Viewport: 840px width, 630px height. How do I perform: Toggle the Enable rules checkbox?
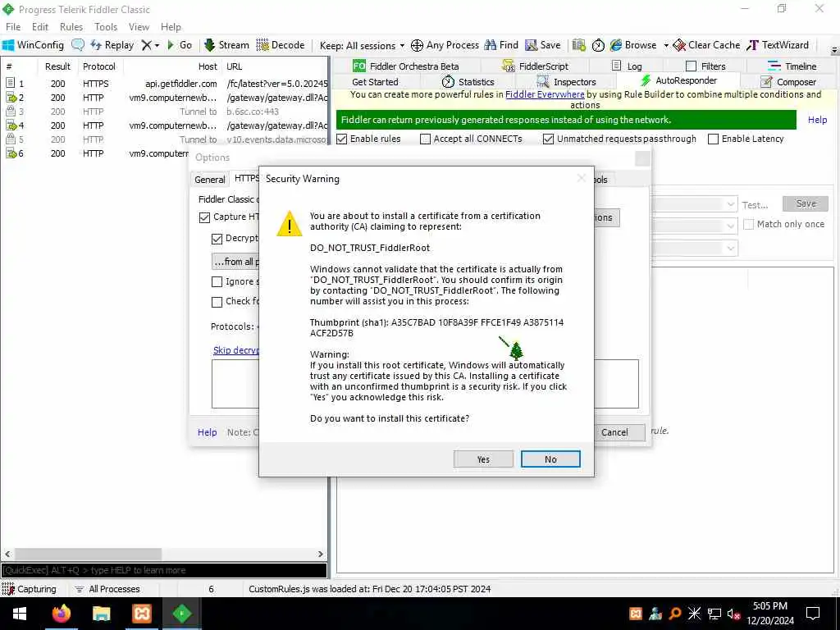[342, 139]
